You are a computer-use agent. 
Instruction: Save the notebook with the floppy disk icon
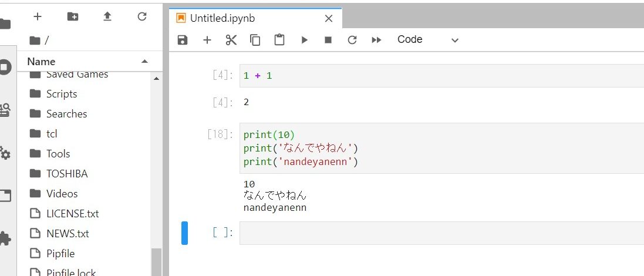pyautogui.click(x=183, y=40)
